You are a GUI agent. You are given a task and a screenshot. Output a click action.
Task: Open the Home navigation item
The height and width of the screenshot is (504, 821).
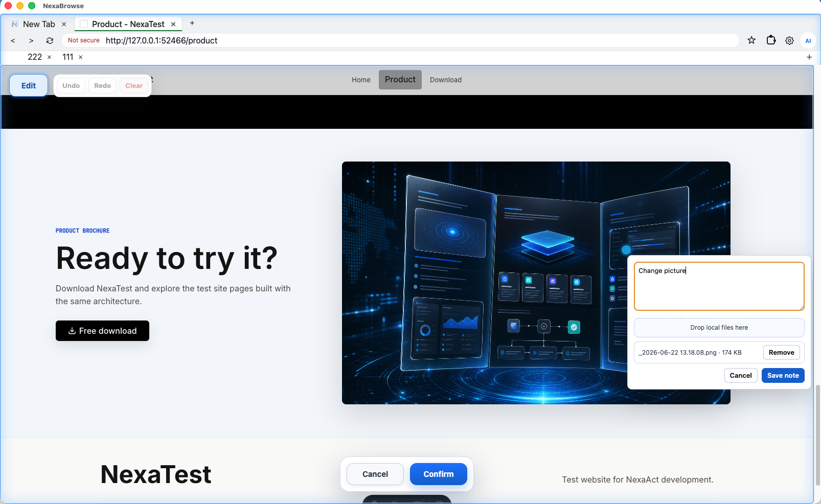coord(361,80)
